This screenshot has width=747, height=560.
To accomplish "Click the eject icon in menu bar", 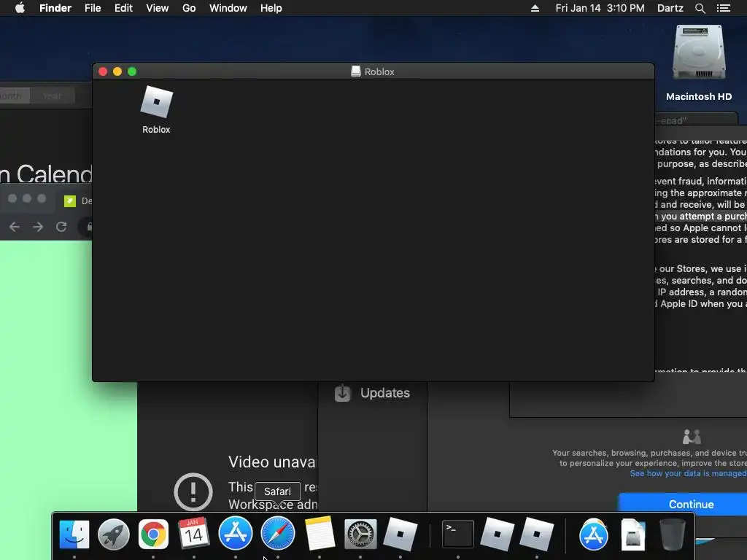I will pyautogui.click(x=535, y=8).
